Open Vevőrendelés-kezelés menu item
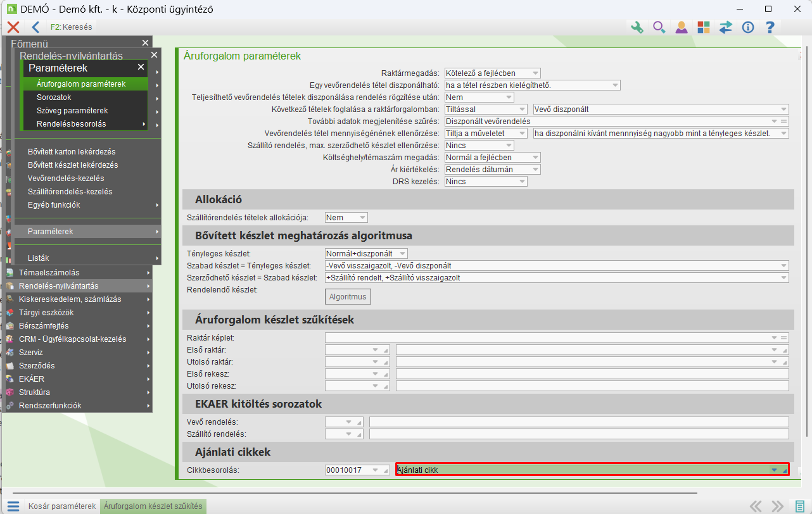 pos(66,179)
